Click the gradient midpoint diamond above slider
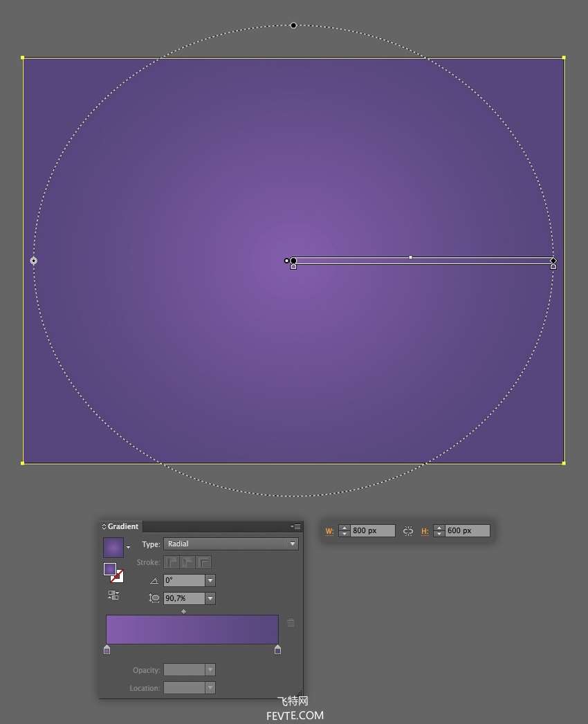This screenshot has height=724, width=588. coord(183,611)
